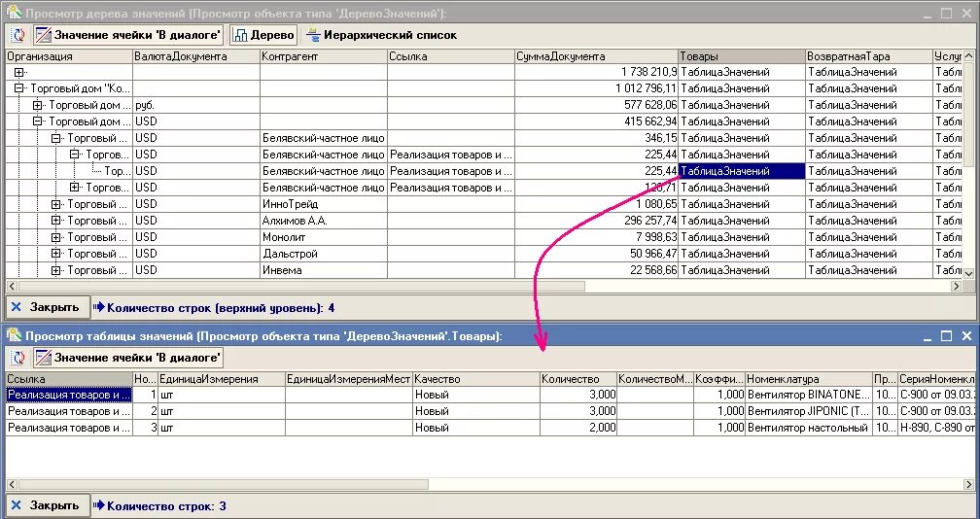
Task: Select the руб. currency cell
Action: click(x=196, y=105)
